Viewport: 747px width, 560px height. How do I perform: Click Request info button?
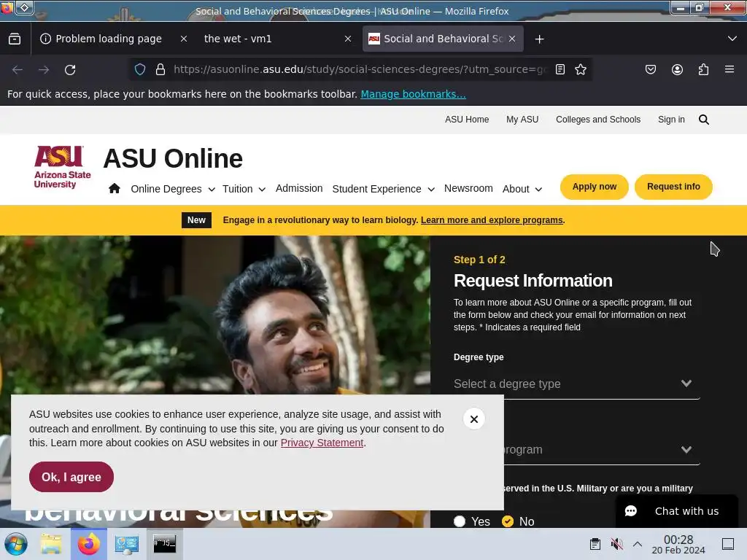(673, 187)
